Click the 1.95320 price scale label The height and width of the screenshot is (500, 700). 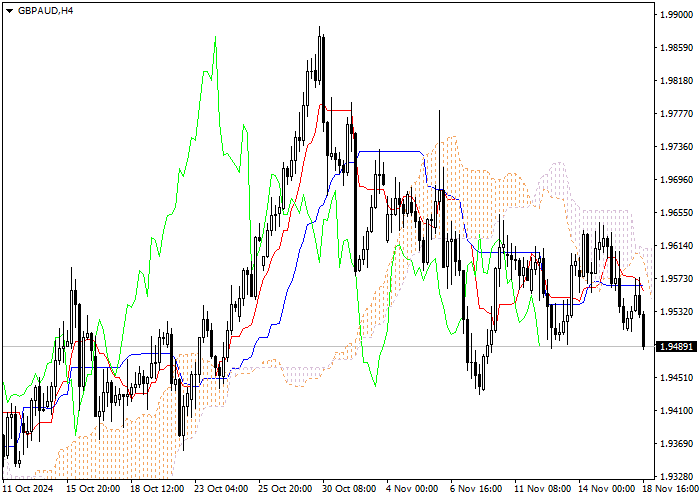point(677,312)
